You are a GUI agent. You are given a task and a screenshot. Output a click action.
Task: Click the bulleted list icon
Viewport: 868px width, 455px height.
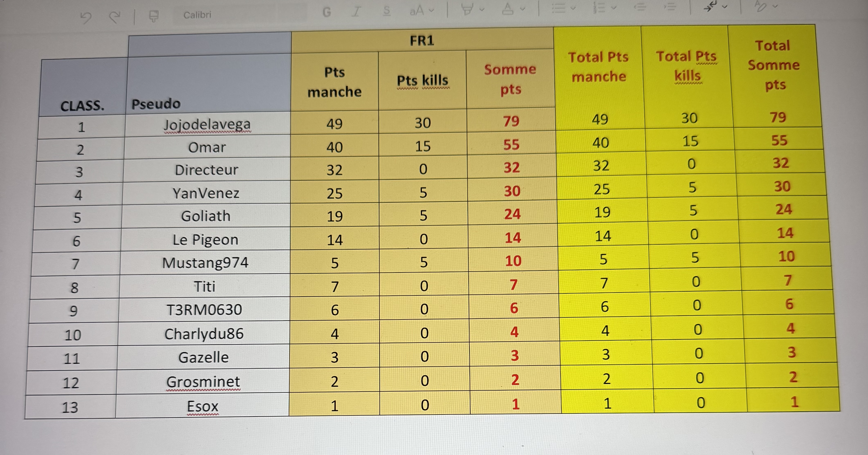559,7
